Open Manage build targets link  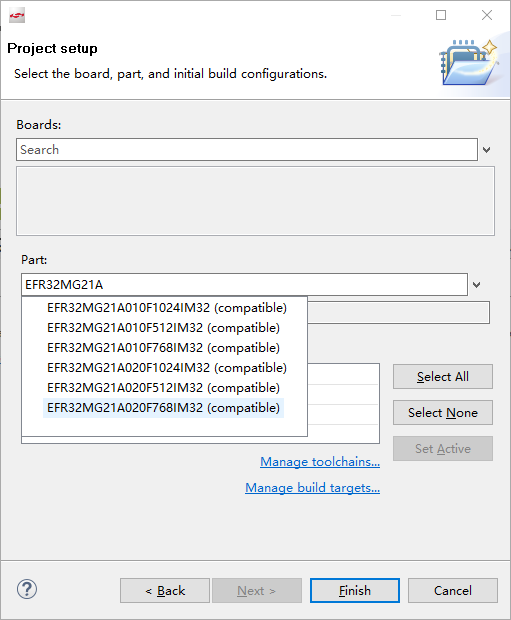(x=312, y=488)
